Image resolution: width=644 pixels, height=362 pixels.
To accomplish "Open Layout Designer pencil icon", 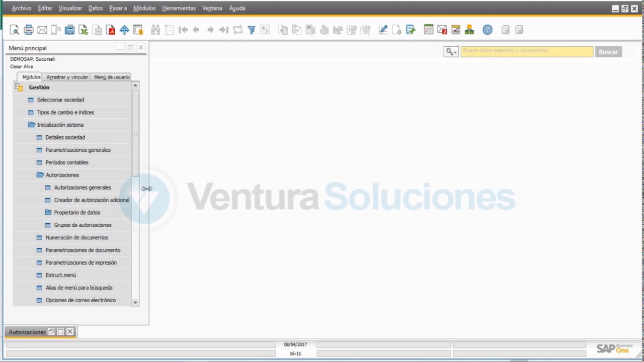I will coord(383,30).
